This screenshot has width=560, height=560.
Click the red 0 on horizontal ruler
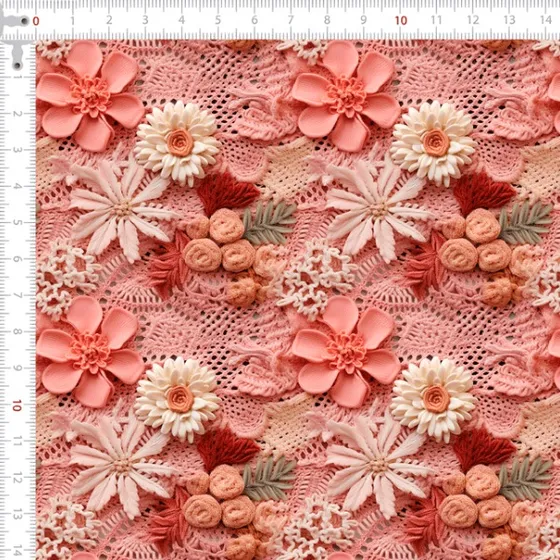[x=36, y=21]
